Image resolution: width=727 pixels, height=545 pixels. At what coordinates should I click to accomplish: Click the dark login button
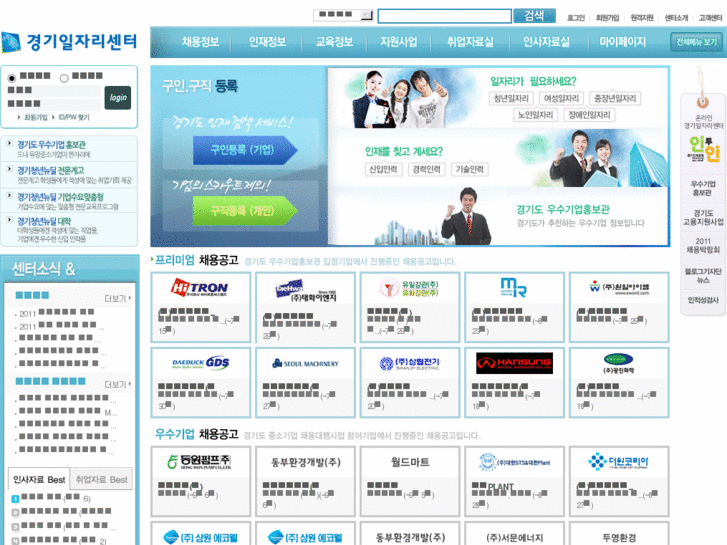coord(118,98)
